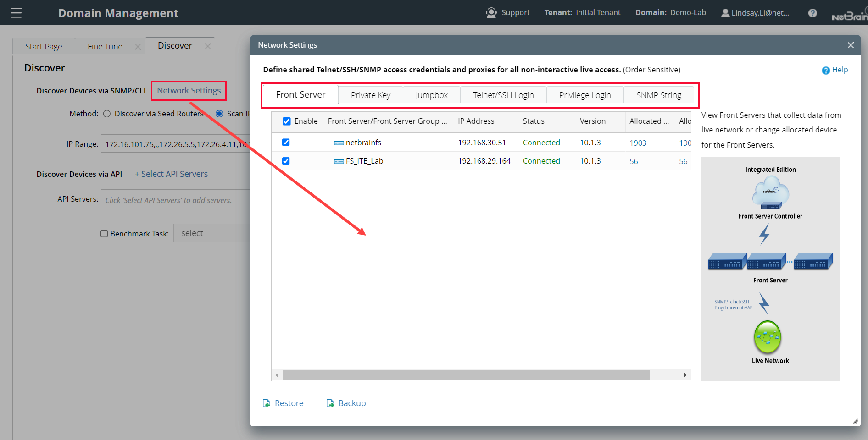This screenshot has width=868, height=440.
Task: Switch to the Start Page tab
Action: [44, 47]
